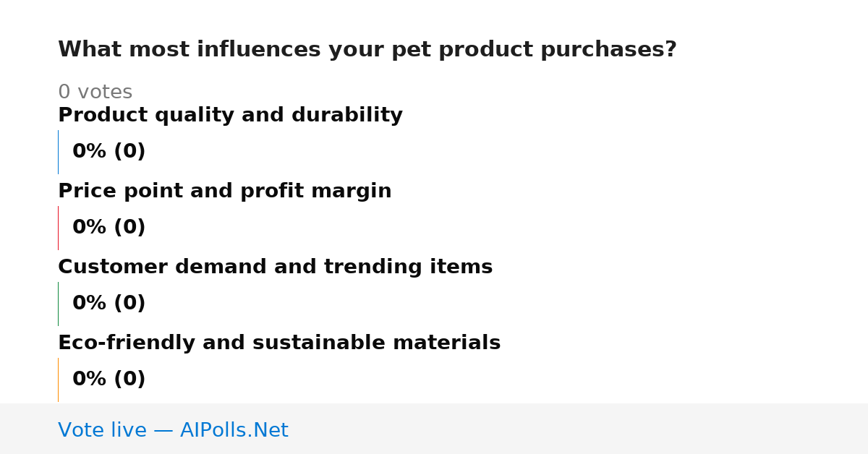Select Price point and profit margin option

[x=225, y=192]
